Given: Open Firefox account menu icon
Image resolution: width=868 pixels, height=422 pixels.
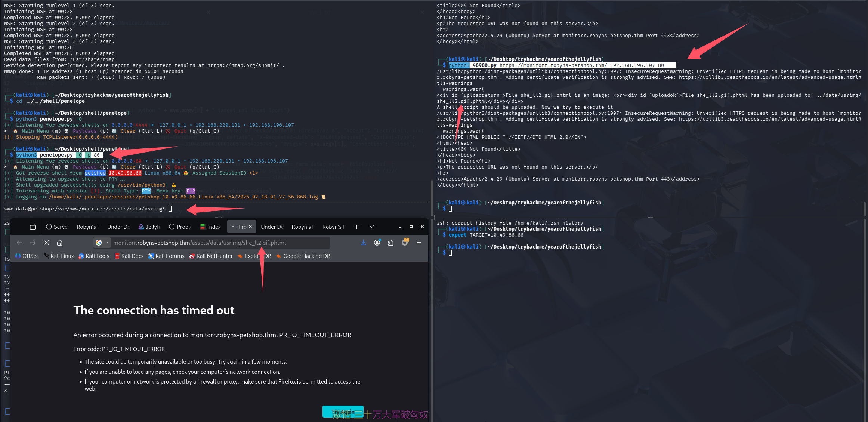Looking at the screenshot, I should [377, 243].
